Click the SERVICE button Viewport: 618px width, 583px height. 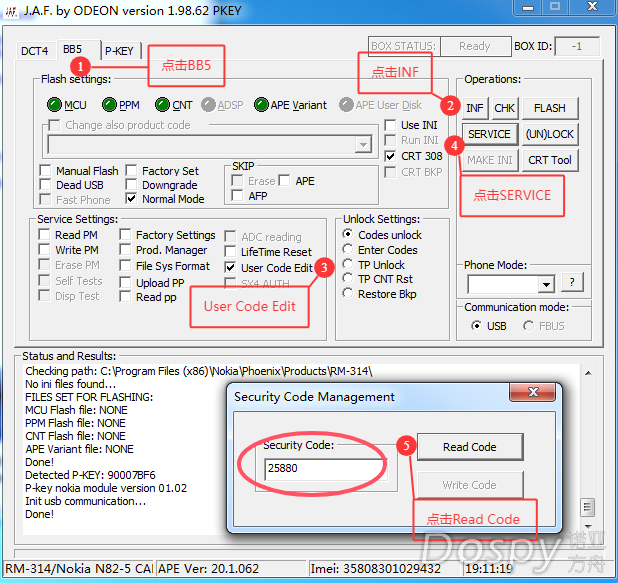(x=489, y=134)
